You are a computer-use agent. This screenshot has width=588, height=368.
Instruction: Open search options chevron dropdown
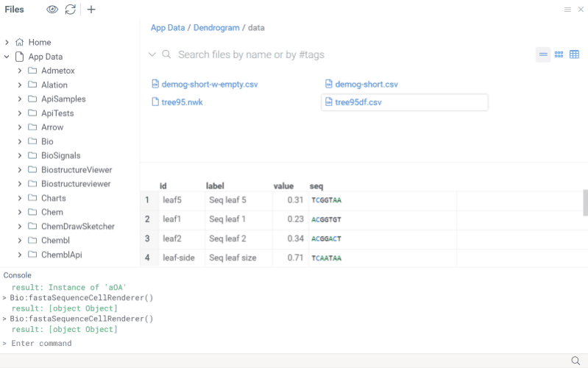click(152, 54)
